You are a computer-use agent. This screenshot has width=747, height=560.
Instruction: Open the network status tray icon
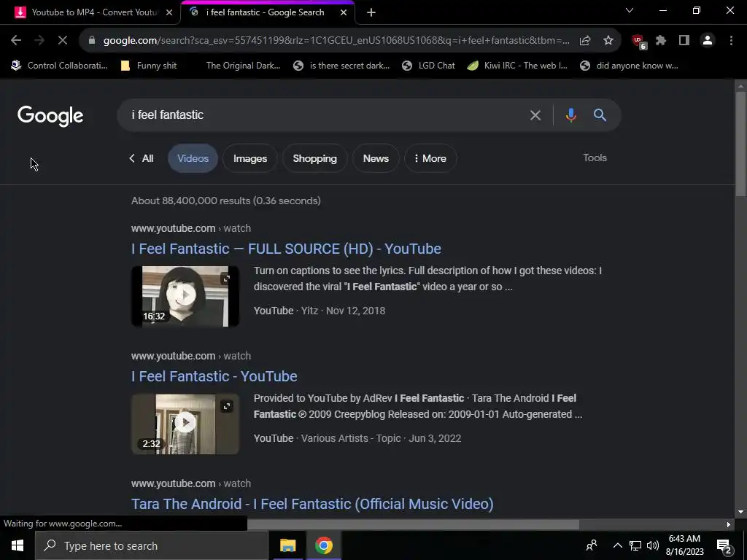635,545
